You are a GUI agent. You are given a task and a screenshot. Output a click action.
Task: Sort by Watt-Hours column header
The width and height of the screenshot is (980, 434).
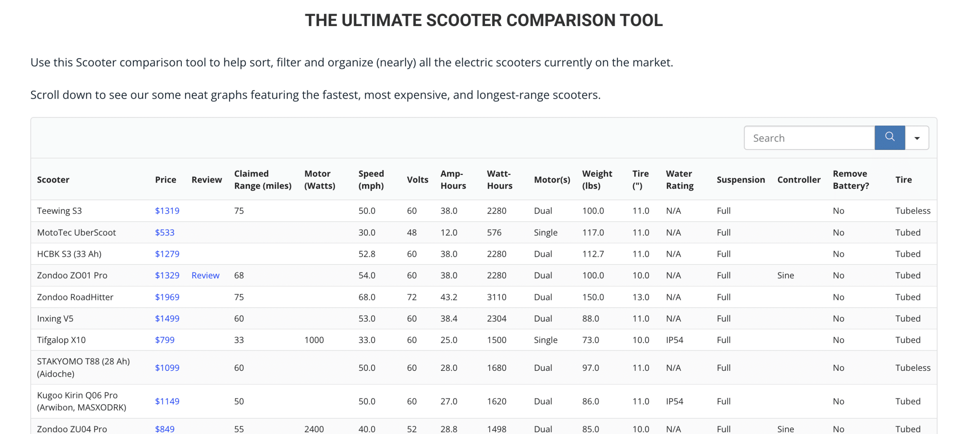[x=499, y=179]
